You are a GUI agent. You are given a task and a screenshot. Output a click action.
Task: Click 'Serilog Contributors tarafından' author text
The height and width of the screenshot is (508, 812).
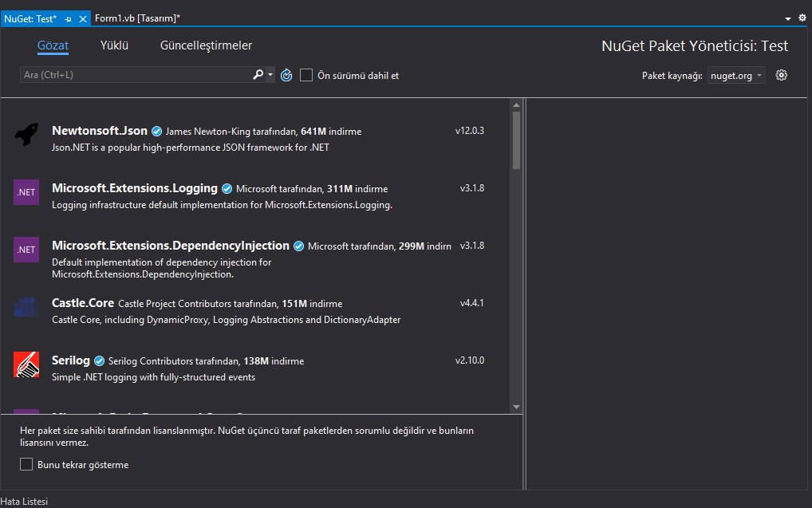(x=174, y=361)
